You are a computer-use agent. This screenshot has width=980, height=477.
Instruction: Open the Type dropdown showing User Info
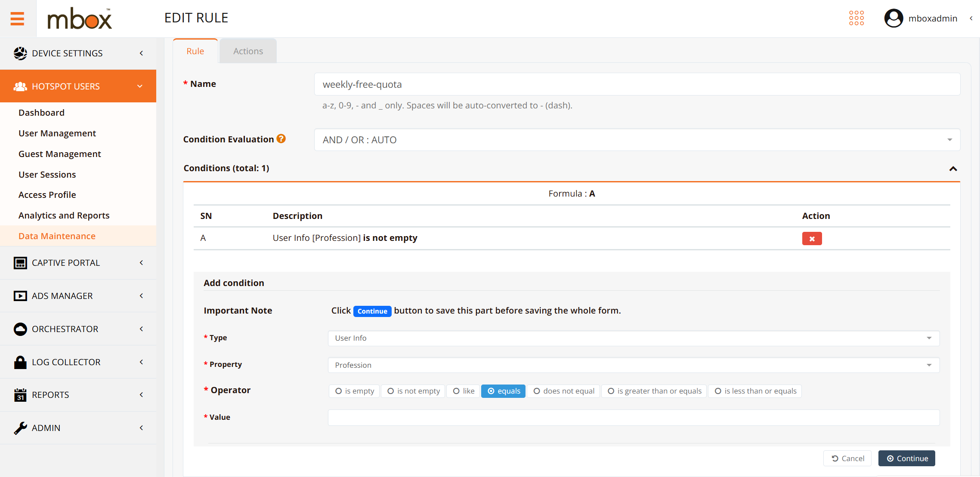(x=634, y=338)
